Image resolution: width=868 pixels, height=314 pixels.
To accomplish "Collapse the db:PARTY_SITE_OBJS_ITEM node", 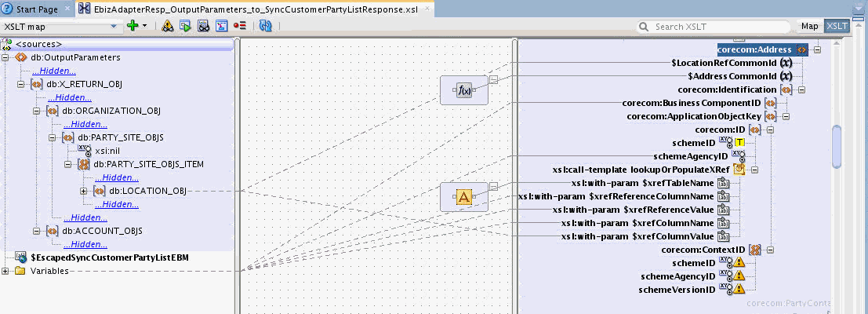I will click(x=67, y=164).
